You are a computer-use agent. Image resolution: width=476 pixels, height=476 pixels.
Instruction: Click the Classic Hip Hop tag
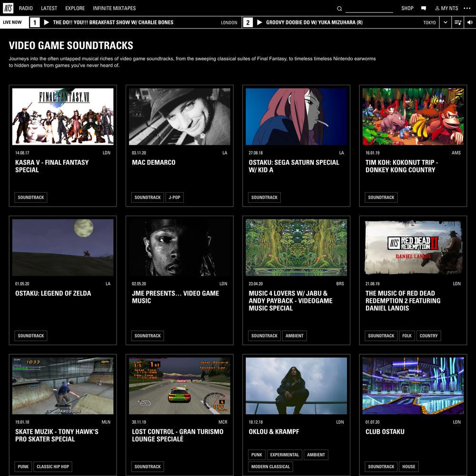53,466
